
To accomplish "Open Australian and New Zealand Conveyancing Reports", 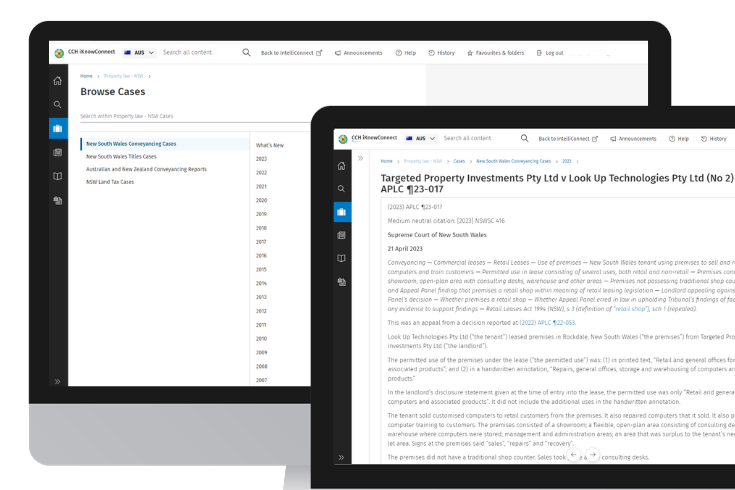I will (x=146, y=169).
